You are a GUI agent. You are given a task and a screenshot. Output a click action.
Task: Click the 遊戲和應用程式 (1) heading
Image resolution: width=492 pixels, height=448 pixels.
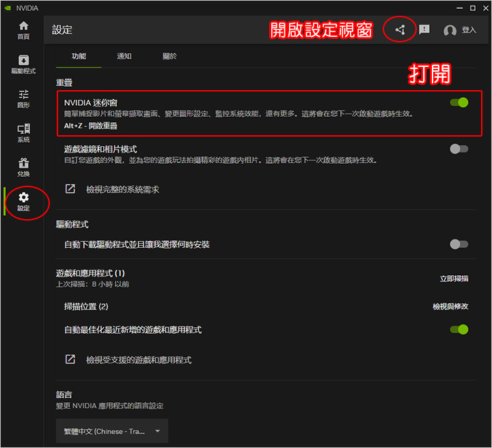(90, 273)
